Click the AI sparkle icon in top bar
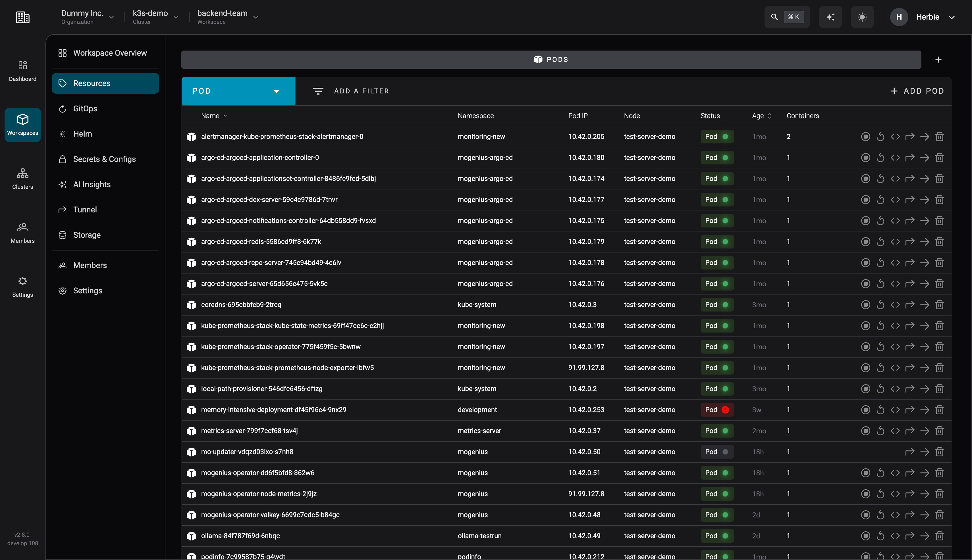 (x=830, y=17)
